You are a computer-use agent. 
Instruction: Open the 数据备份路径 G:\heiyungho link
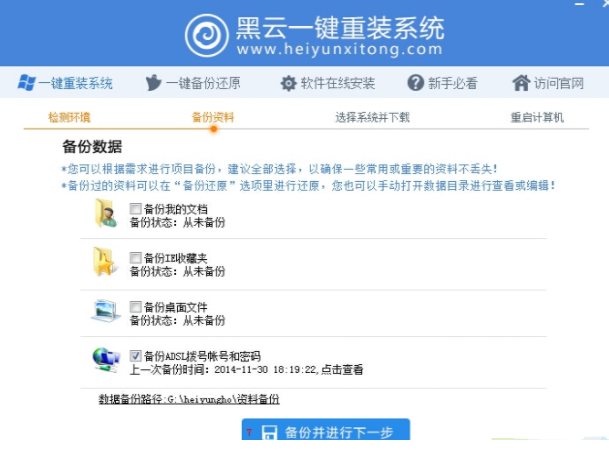[x=189, y=399]
